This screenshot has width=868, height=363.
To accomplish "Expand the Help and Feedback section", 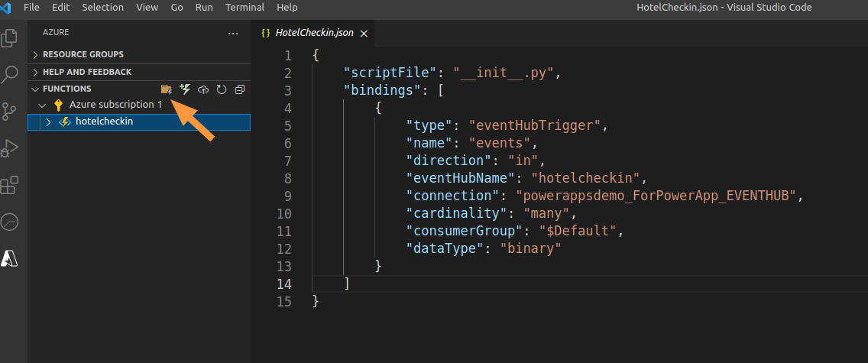I will tap(35, 72).
